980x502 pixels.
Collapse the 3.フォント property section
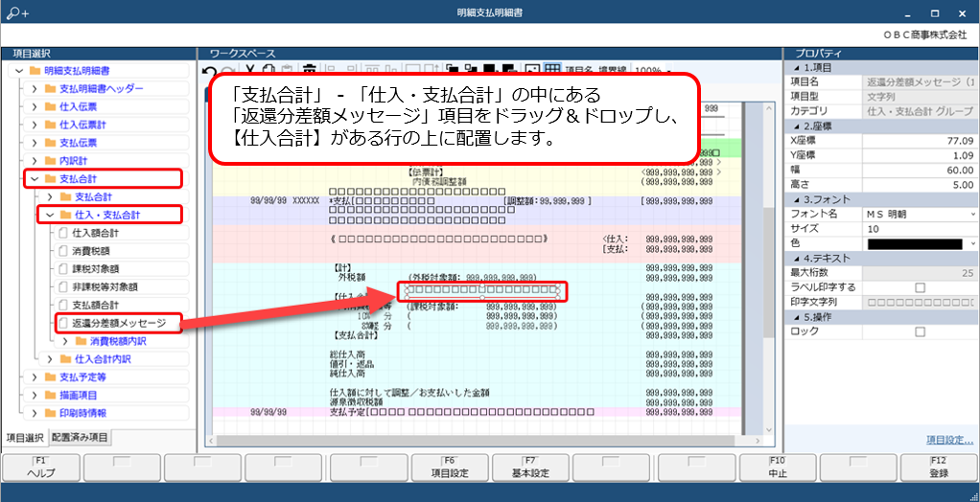point(795,200)
